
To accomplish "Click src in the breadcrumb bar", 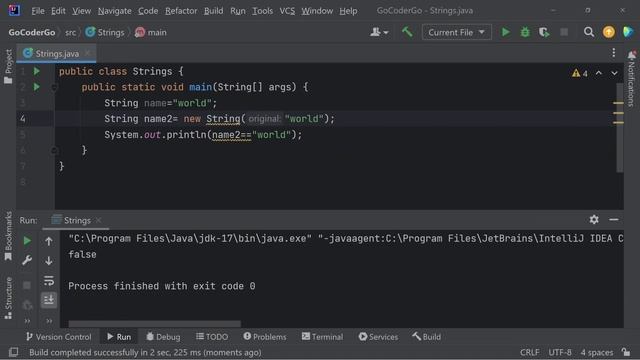I will [70, 32].
